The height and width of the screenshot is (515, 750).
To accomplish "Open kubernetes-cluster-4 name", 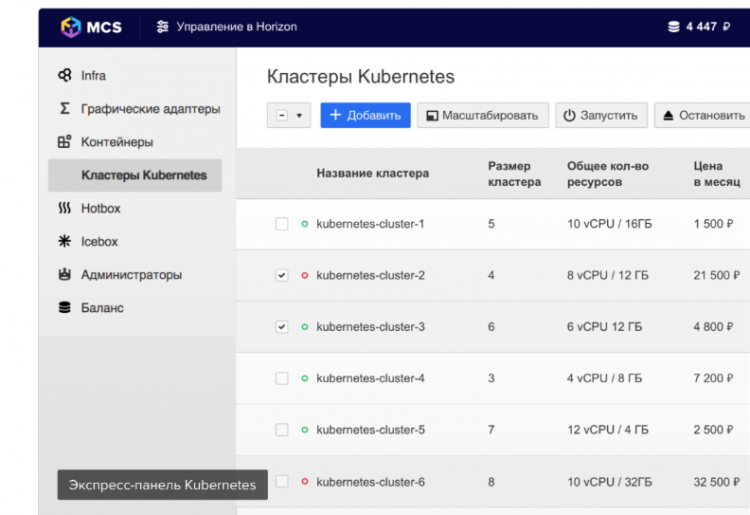I will [x=370, y=378].
